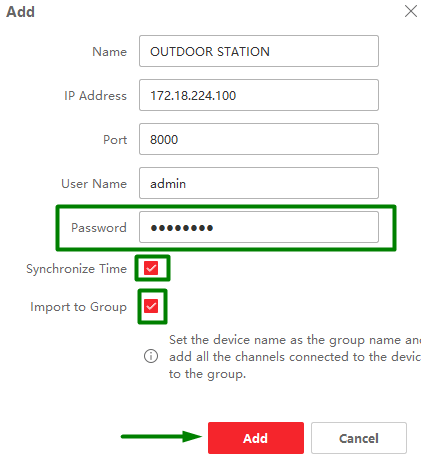This screenshot has width=421, height=467.
Task: Uncheck the Synchronize Time checkbox
Action: click(151, 268)
